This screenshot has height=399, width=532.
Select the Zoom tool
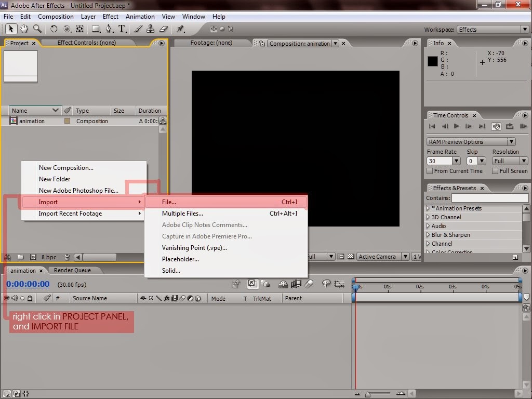point(37,29)
